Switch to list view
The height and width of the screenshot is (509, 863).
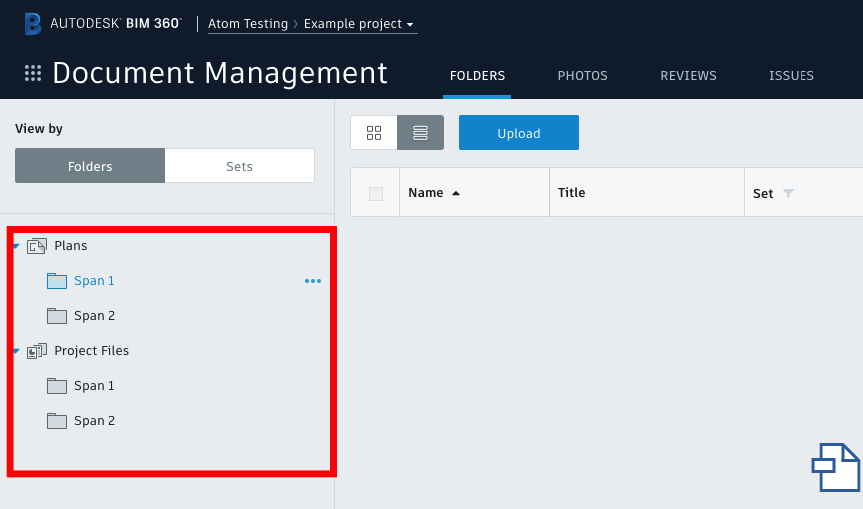(420, 133)
